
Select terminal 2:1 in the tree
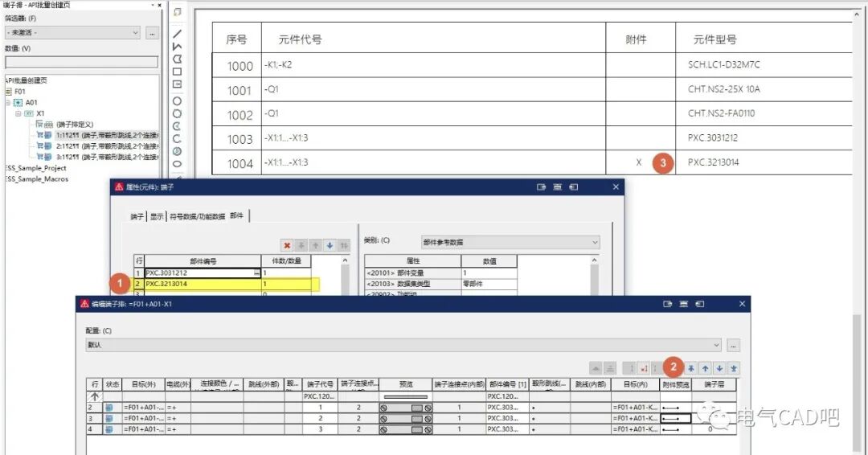click(x=107, y=146)
